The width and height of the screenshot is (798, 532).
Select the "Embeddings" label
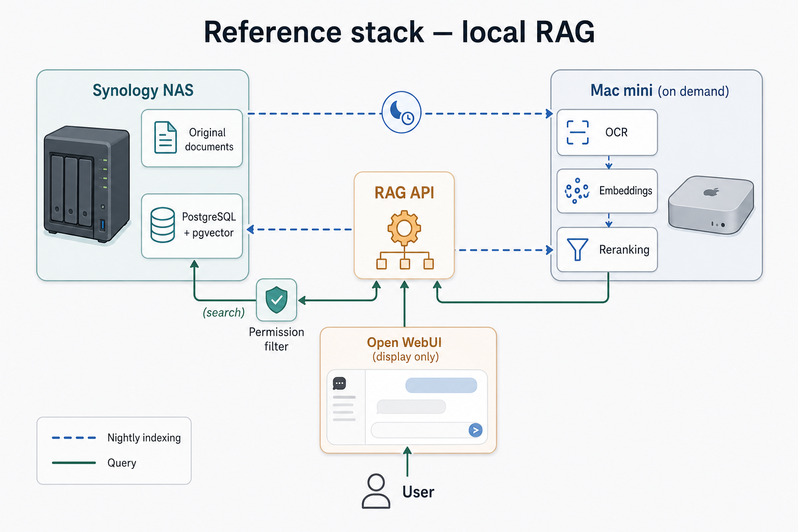pos(626,191)
